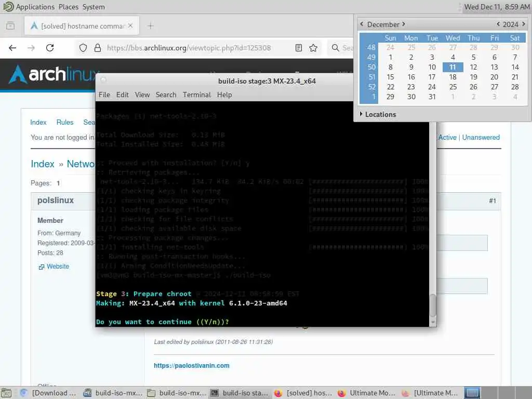Viewport: 532px width, 399px height.
Task: Select December 20 in the calendar
Action: click(495, 77)
